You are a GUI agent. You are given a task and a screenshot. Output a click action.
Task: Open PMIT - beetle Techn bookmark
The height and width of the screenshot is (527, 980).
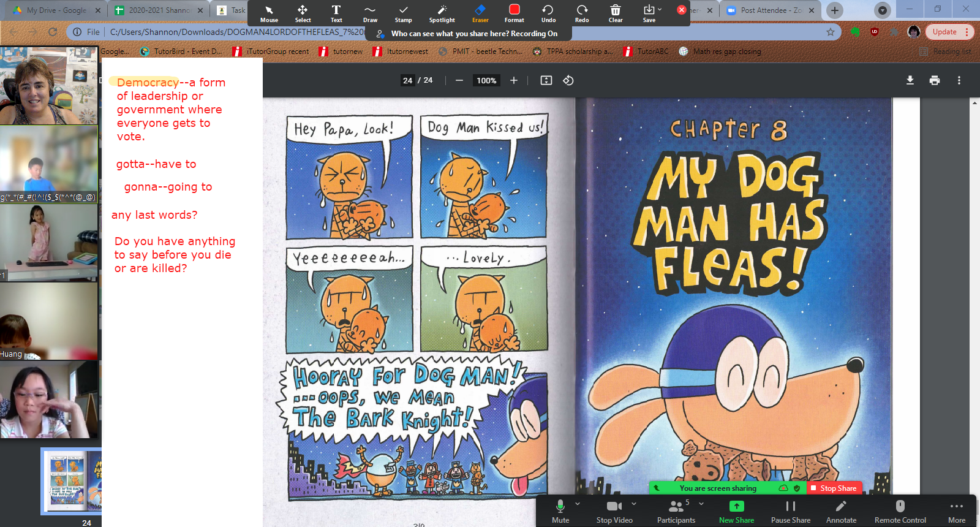481,51
